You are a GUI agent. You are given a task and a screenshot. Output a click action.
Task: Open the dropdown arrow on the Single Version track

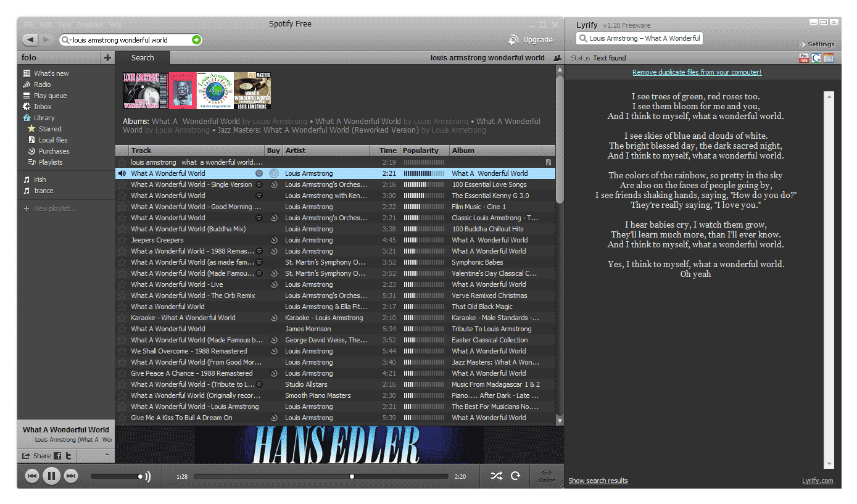click(x=259, y=184)
